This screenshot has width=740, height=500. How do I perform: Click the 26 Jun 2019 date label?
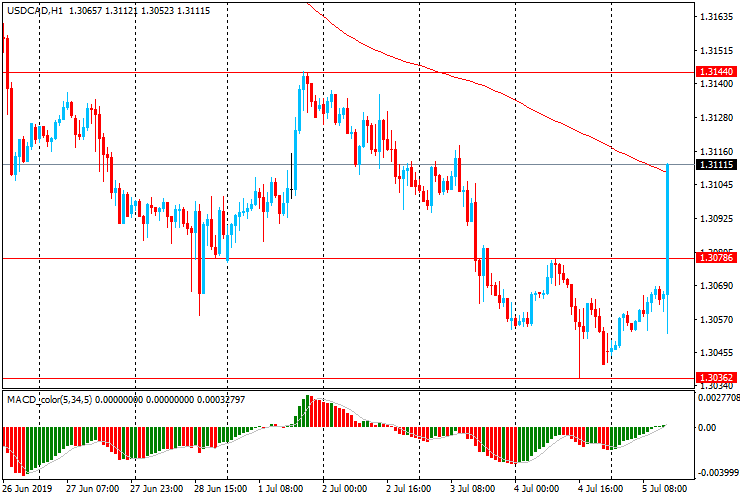25,490
